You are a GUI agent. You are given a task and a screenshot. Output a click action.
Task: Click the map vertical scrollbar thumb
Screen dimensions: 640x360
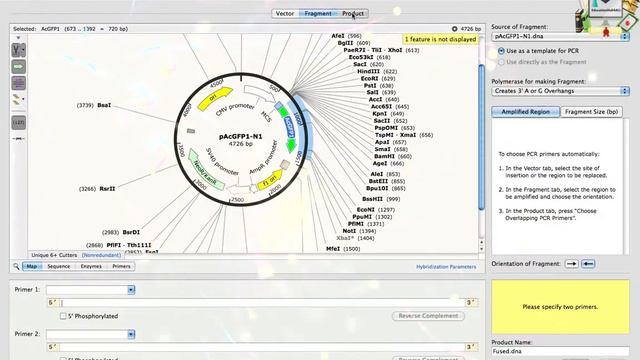(x=481, y=138)
